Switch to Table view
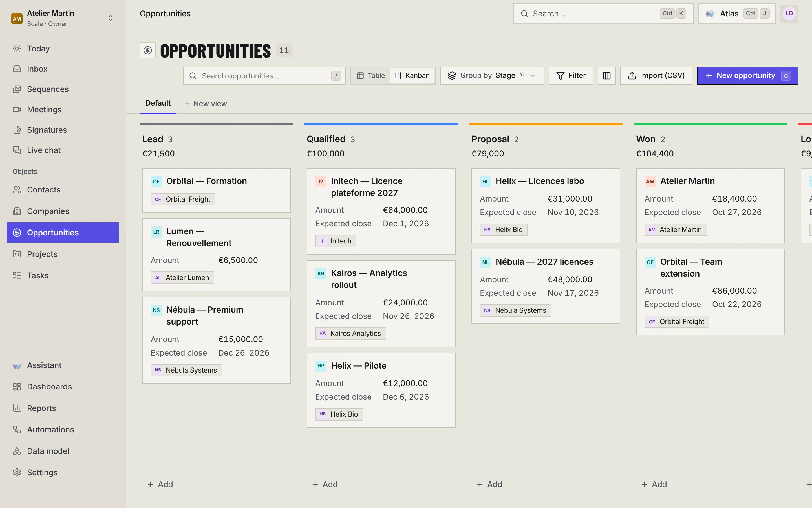812x508 pixels. (x=371, y=76)
